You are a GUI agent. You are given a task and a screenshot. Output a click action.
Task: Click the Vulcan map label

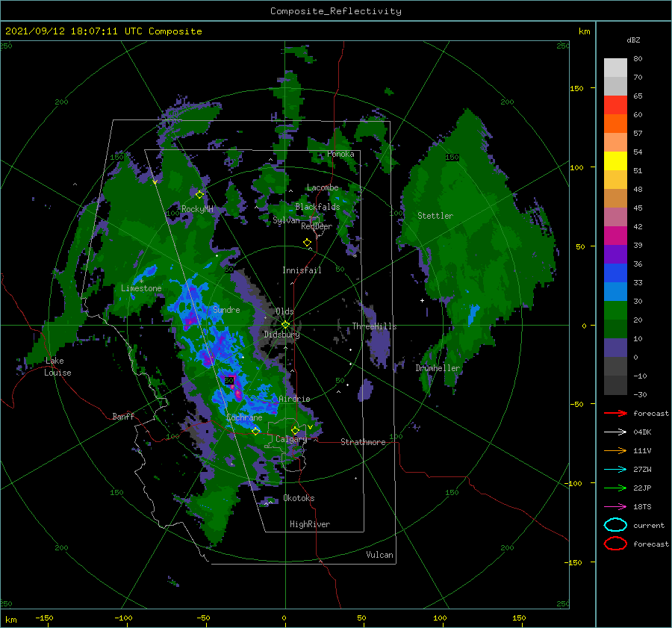[x=380, y=555]
